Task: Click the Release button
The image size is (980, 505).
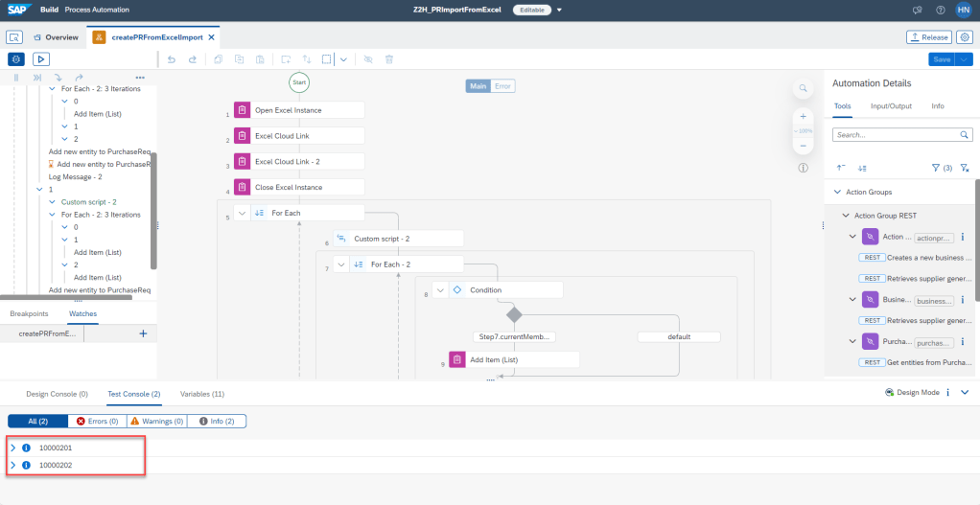Action: pyautogui.click(x=928, y=37)
